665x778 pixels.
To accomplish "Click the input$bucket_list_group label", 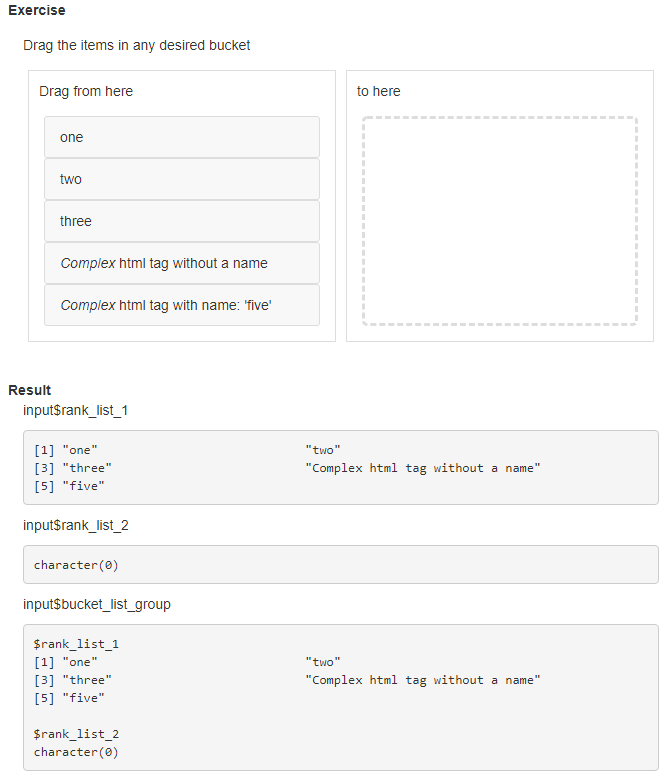I will tap(97, 604).
